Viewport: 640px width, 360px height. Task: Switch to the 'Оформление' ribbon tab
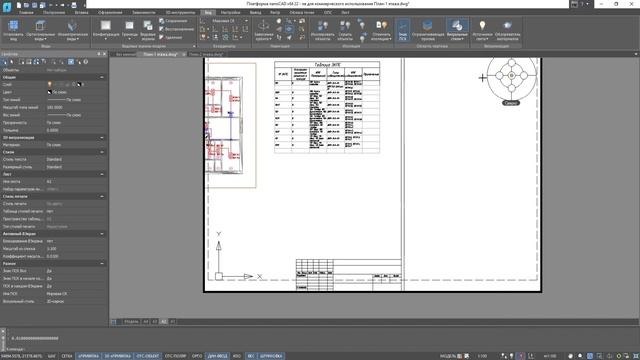pyautogui.click(x=110, y=13)
